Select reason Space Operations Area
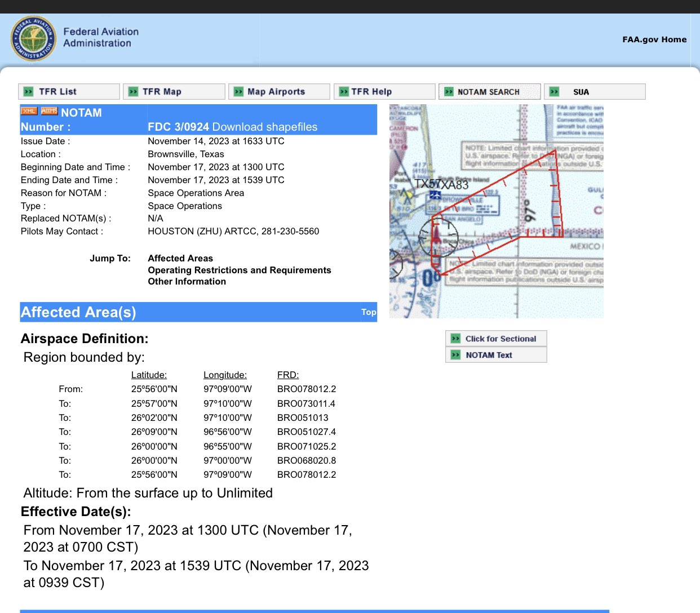The image size is (700, 613). pos(196,193)
